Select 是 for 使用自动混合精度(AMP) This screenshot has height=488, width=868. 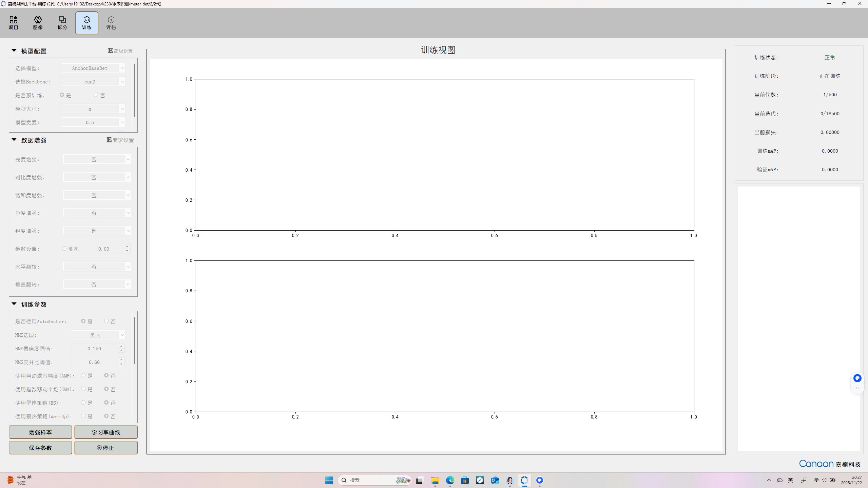pos(83,375)
